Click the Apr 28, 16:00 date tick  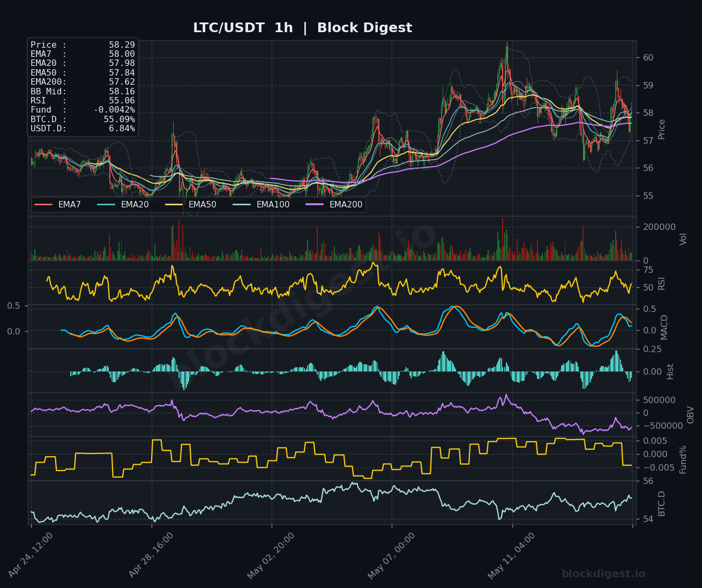[x=151, y=555]
